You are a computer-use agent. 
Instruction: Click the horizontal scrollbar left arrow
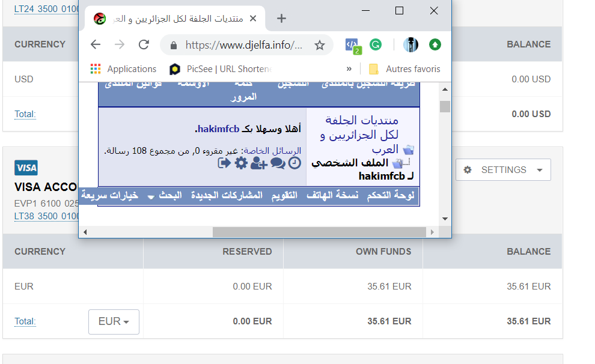pyautogui.click(x=85, y=232)
